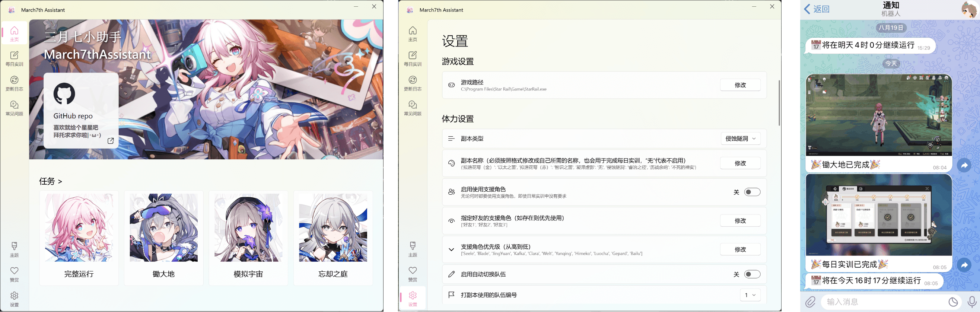Click the March7th app logo in left titlebar
This screenshot has height=312, width=980.
pyautogui.click(x=12, y=10)
